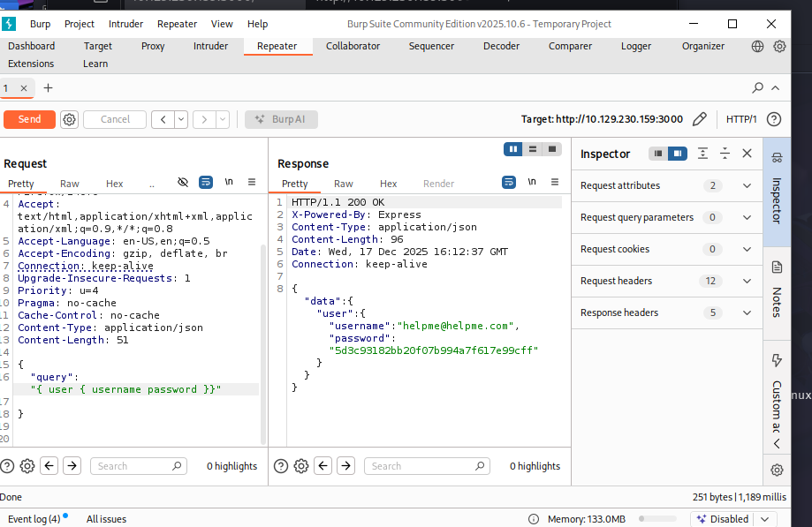This screenshot has width=812, height=527.
Task: Click the memory usage progress bar
Action: click(658, 519)
